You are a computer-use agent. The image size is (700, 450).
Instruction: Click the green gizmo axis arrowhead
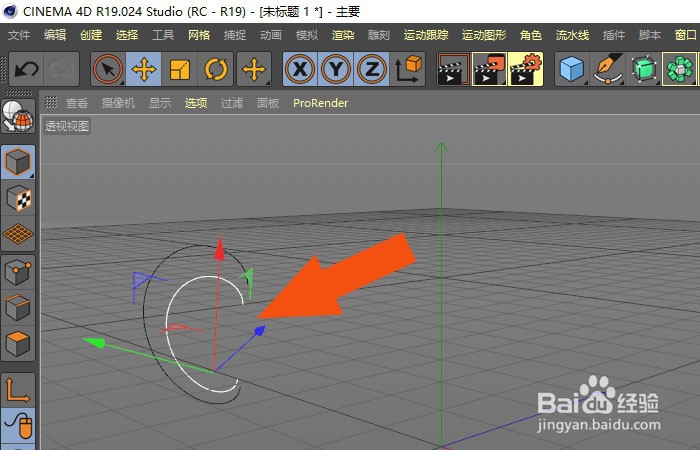(94, 342)
